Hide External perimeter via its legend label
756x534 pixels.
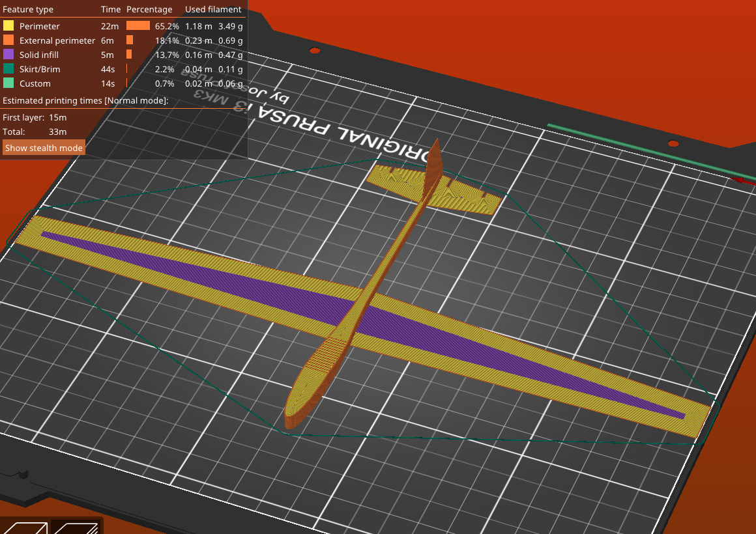pos(57,40)
